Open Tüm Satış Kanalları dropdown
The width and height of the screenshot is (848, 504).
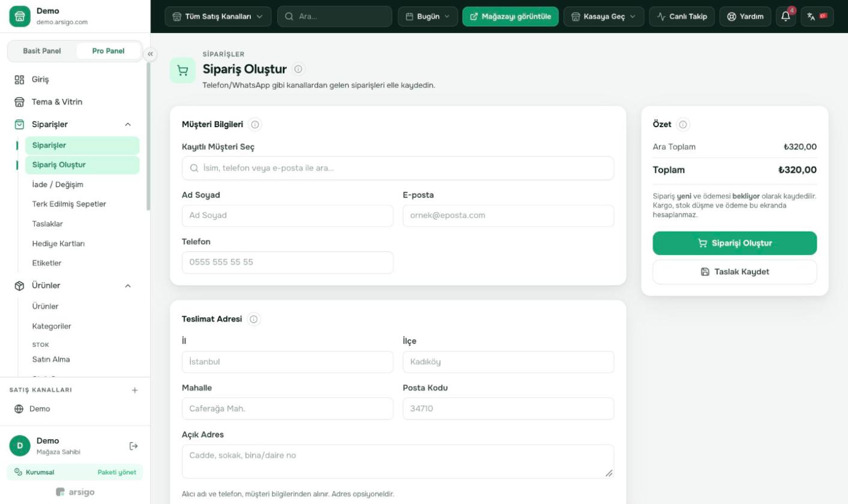tap(218, 17)
